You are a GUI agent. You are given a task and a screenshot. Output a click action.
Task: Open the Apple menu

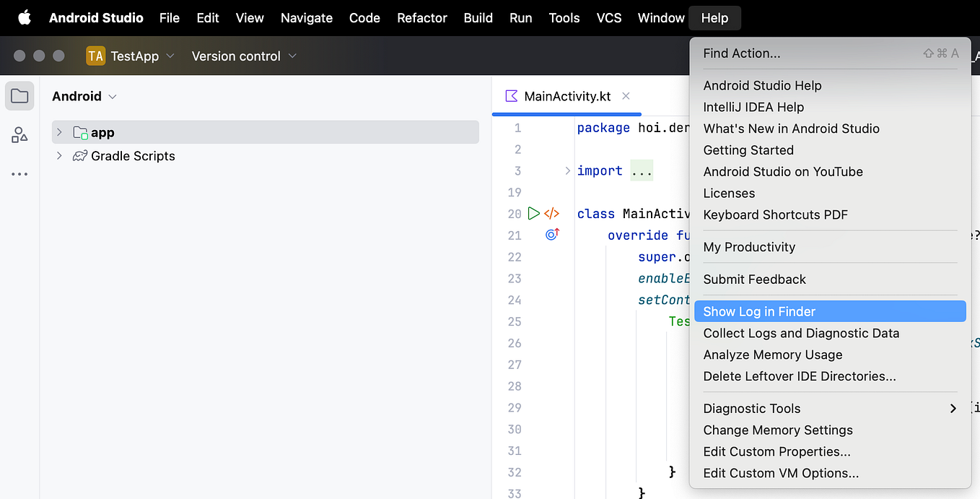point(25,18)
